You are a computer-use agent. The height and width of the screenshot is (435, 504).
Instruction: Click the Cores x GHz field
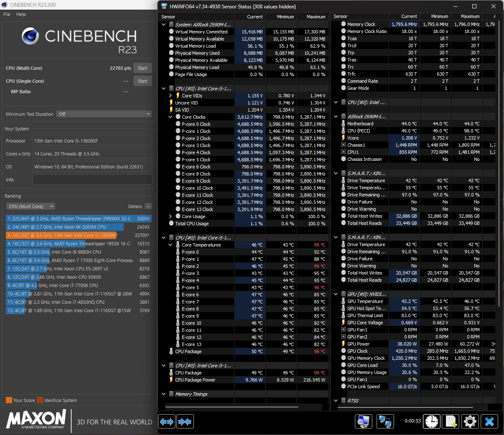[x=92, y=154]
